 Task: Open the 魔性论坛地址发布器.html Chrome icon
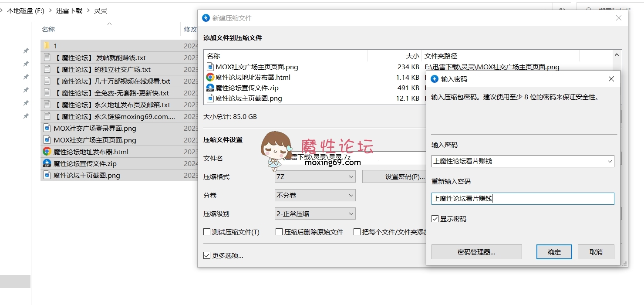47,152
